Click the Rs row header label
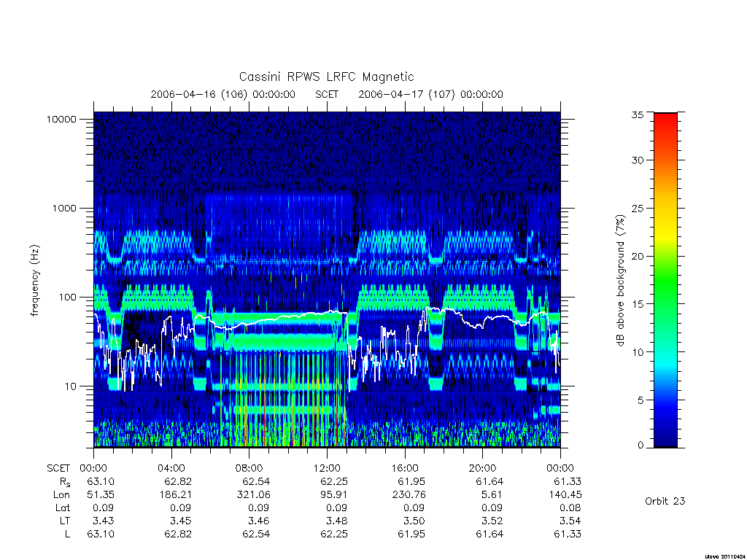 coord(65,482)
